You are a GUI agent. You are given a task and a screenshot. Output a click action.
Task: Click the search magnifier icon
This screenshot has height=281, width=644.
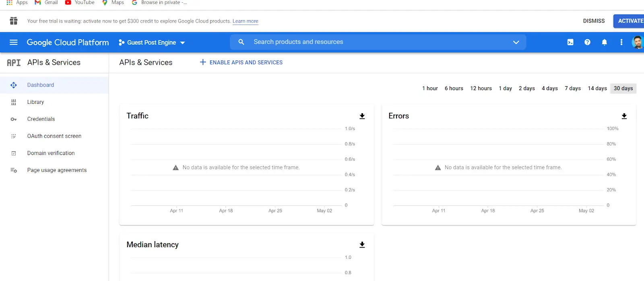pyautogui.click(x=241, y=42)
